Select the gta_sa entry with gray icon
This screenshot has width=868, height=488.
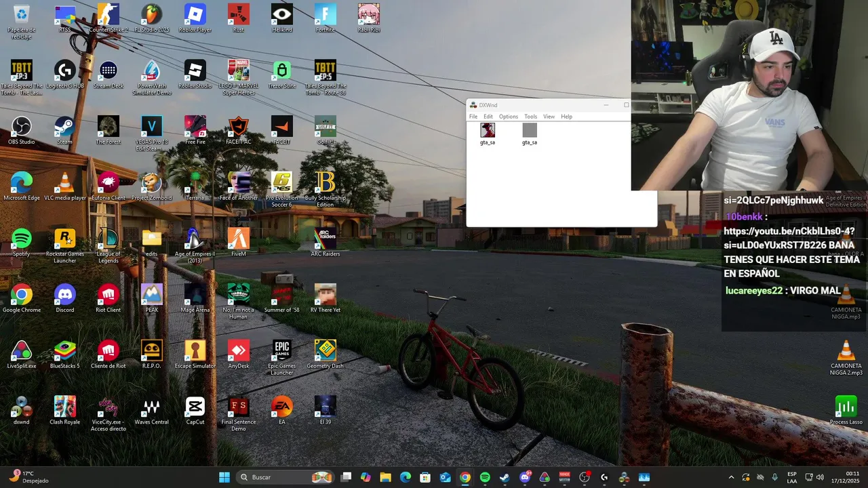tap(530, 134)
